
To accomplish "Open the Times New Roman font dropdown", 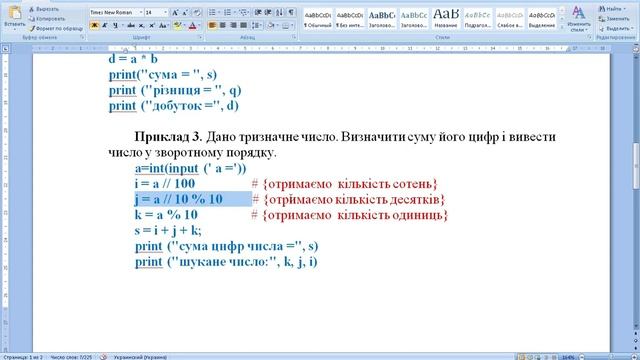I will click(x=141, y=13).
